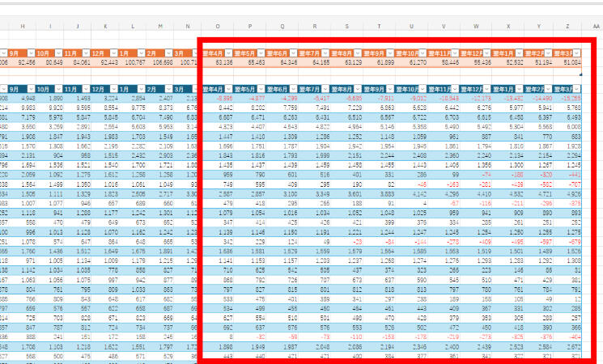The height and width of the screenshot is (364, 603).
Task: Select column Z header
Action: point(567,26)
